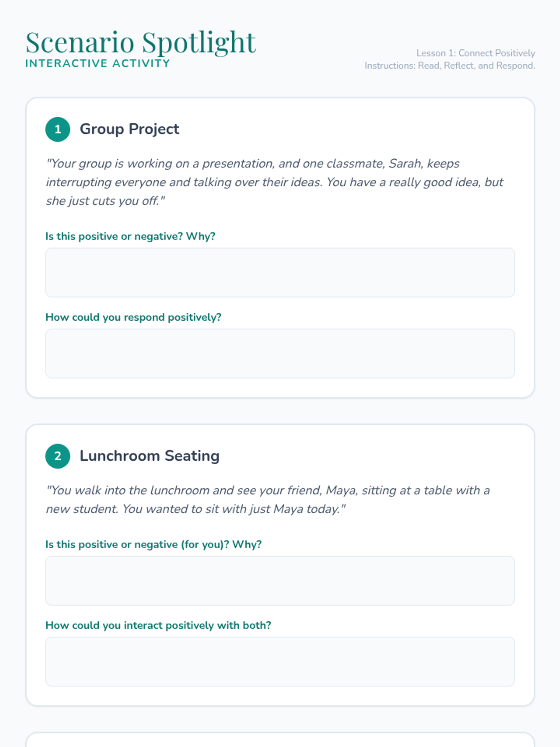Select Lunchroom 'positive or negative (for you)' answer box
The height and width of the screenshot is (747, 560).
coord(280,581)
